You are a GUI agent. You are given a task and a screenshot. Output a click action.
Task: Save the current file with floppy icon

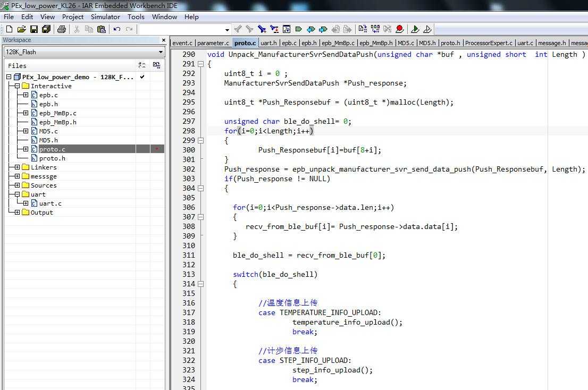coord(33,29)
